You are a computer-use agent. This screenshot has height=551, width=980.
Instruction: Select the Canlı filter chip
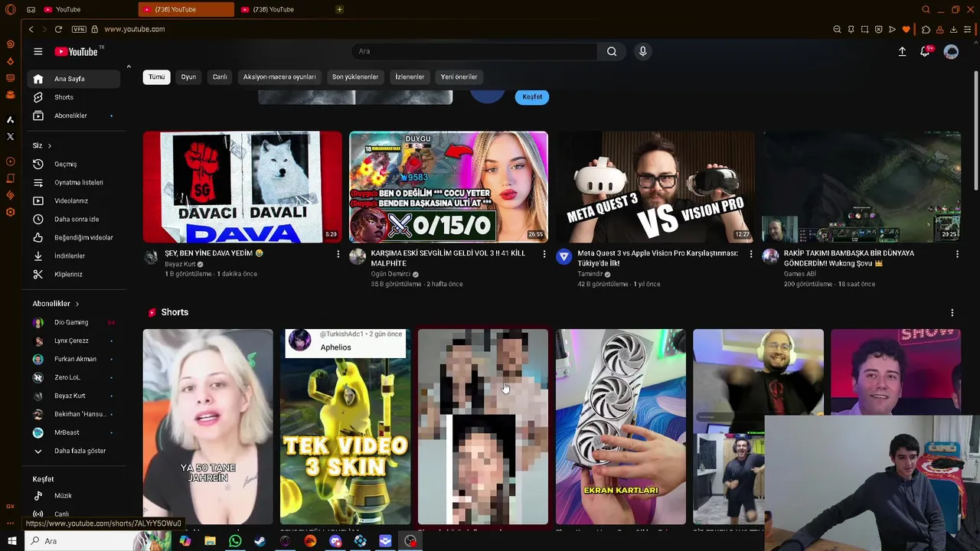220,77
